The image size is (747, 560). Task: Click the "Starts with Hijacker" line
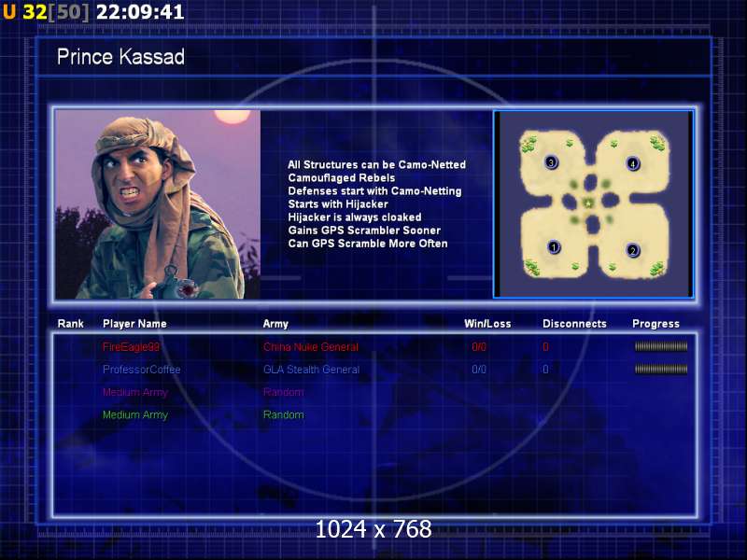tap(338, 204)
